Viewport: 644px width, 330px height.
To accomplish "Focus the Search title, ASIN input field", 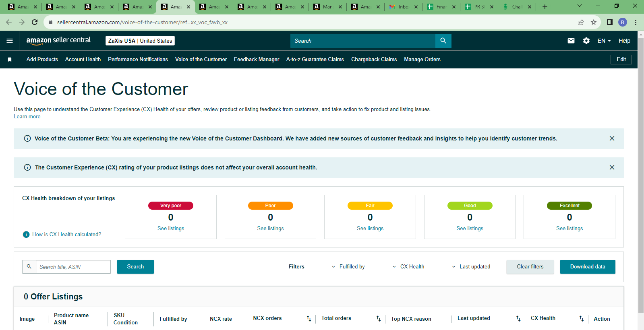I will [x=73, y=267].
